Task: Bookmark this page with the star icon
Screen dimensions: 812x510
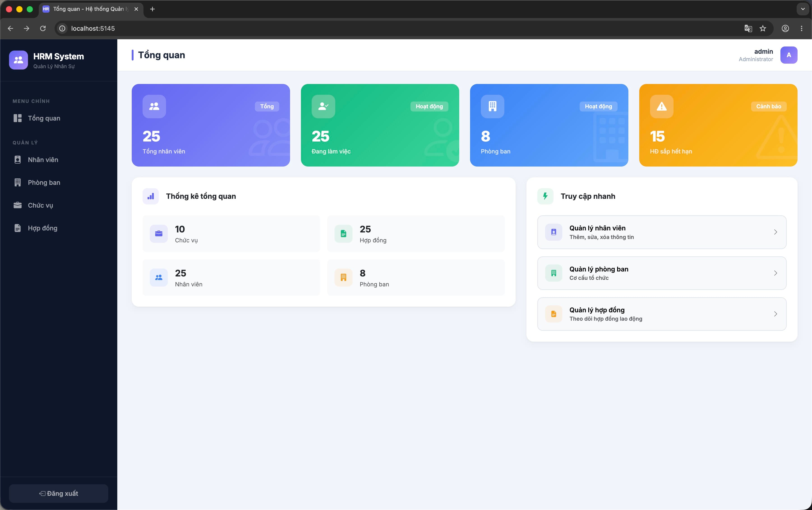Action: click(763, 28)
